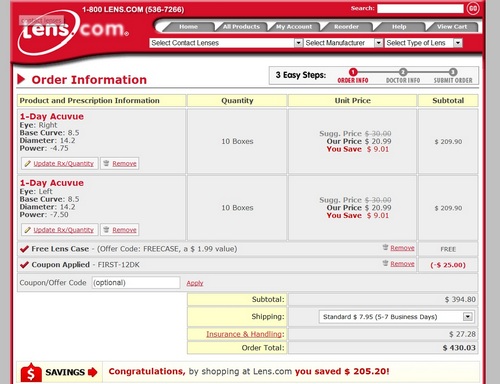Click pencil icon for Right eye Update Rx
Viewport: 500px width, 384px height.
click(28, 163)
